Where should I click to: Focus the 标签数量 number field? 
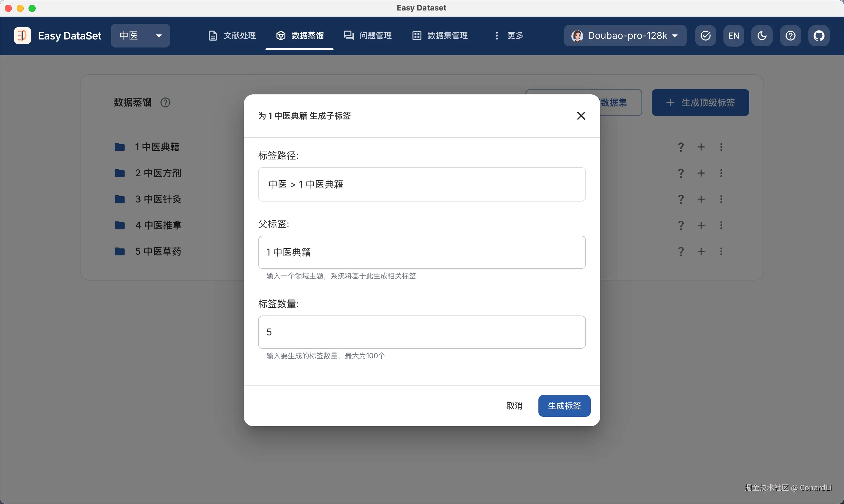point(421,332)
